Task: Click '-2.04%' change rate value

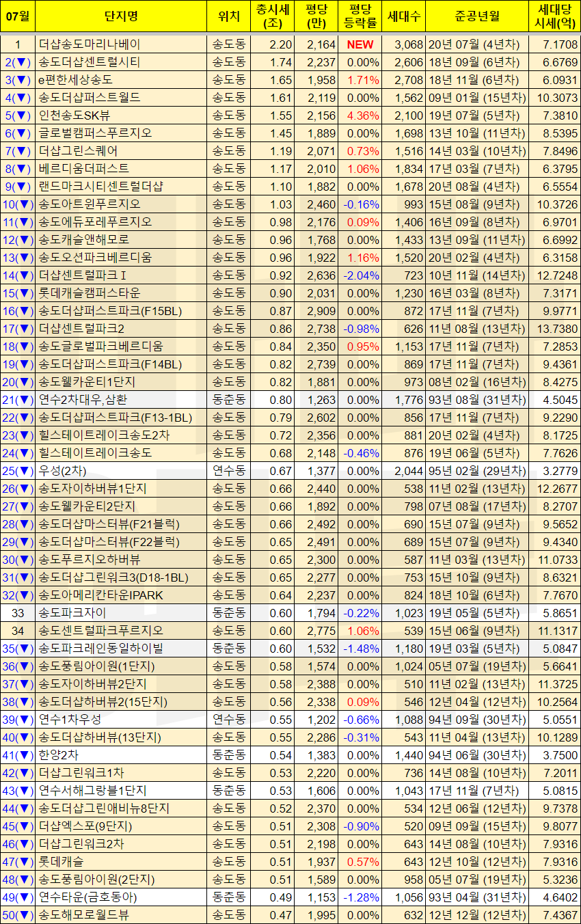Action: click(362, 275)
